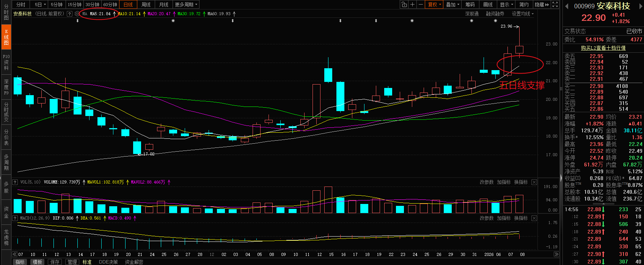This screenshot has width=644, height=265.
Task: Click 管理 button at bottom bar
Action: [x=72, y=262]
